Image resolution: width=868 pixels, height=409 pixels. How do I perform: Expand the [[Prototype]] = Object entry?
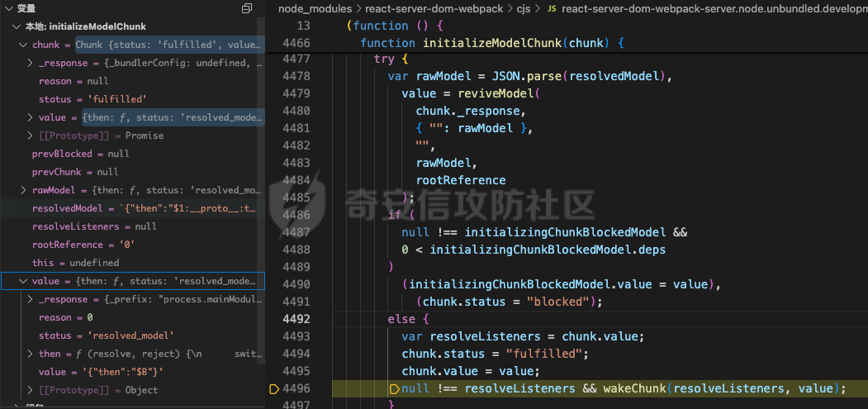31,390
